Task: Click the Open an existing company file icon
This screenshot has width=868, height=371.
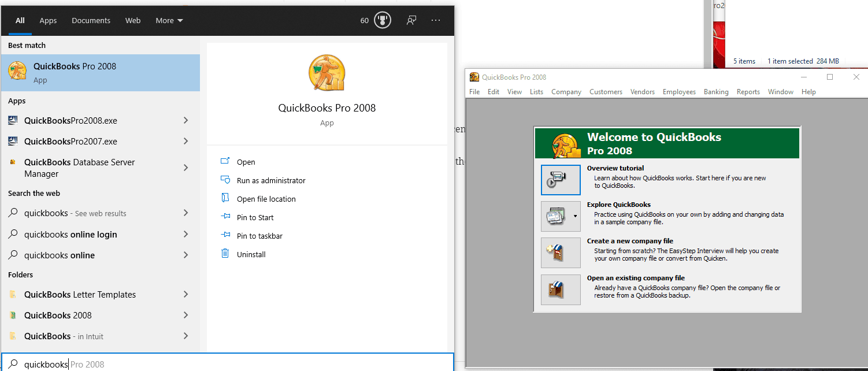Action: click(561, 290)
